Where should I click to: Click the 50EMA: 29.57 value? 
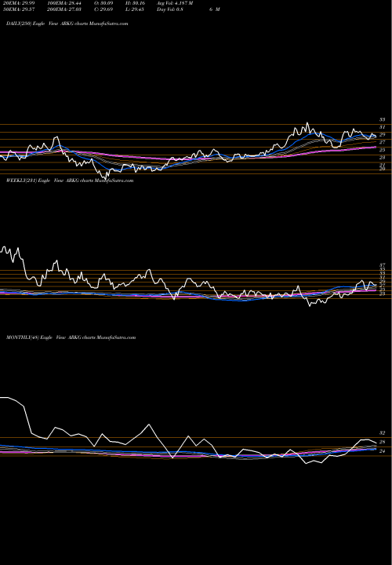(18, 9)
